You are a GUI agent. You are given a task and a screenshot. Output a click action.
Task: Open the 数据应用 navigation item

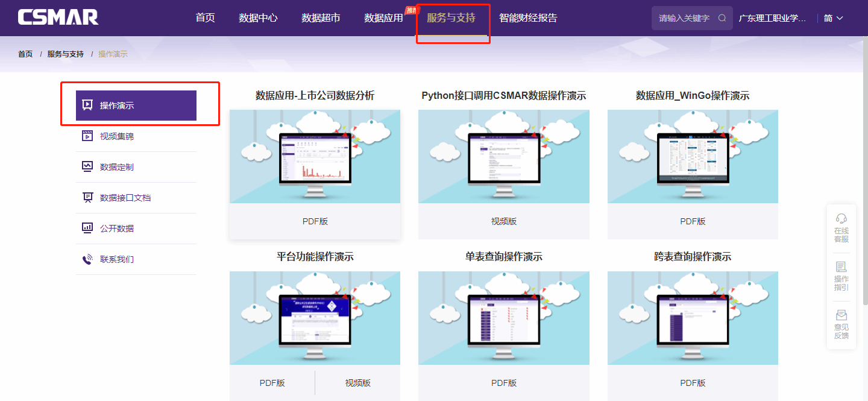point(383,18)
